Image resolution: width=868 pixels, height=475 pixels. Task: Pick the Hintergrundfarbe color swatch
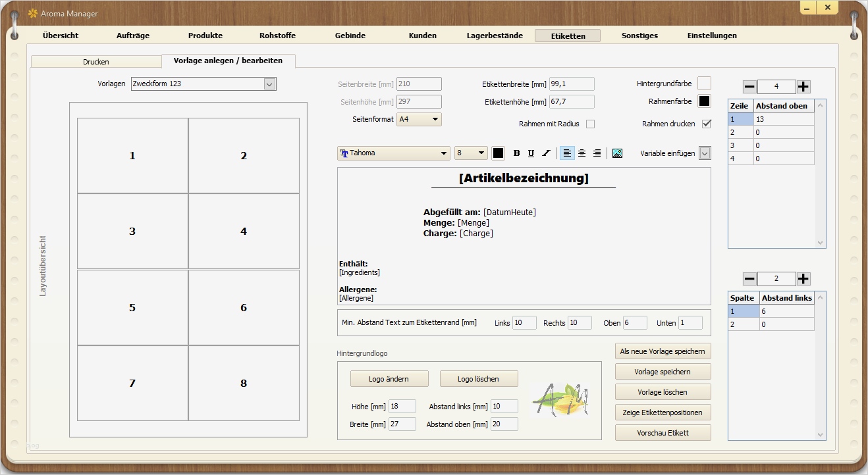[704, 84]
